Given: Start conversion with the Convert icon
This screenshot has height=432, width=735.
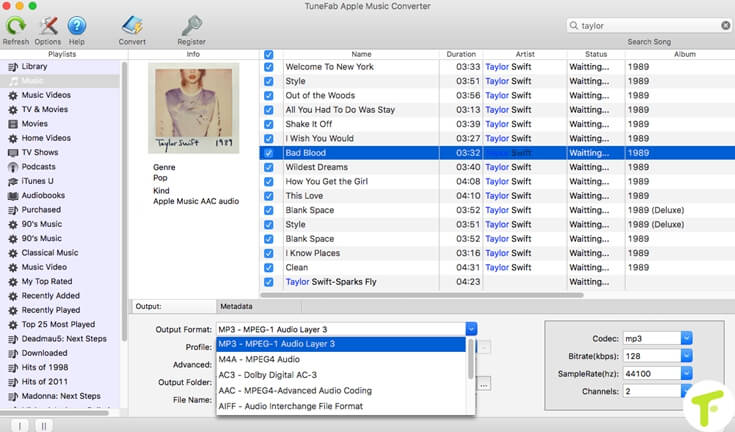Looking at the screenshot, I should click(132, 25).
